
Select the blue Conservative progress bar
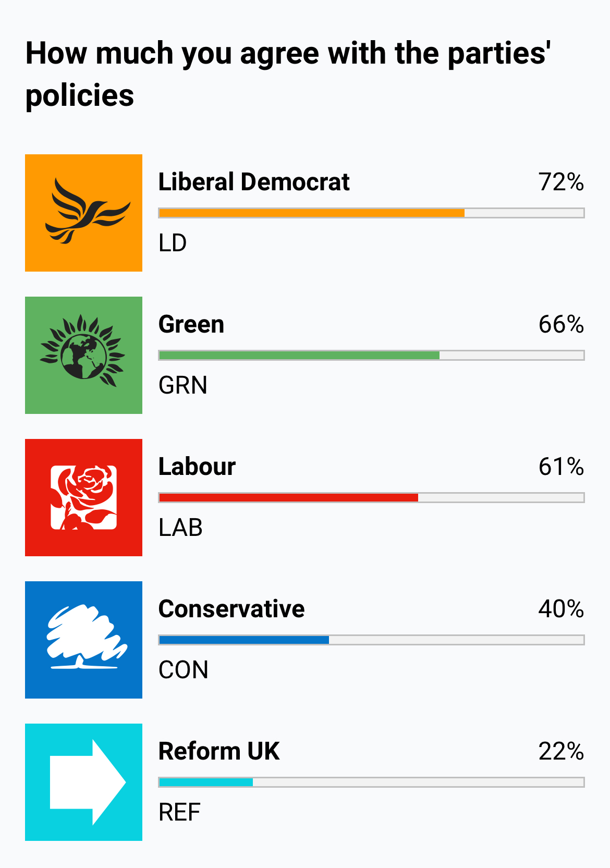coord(371,640)
